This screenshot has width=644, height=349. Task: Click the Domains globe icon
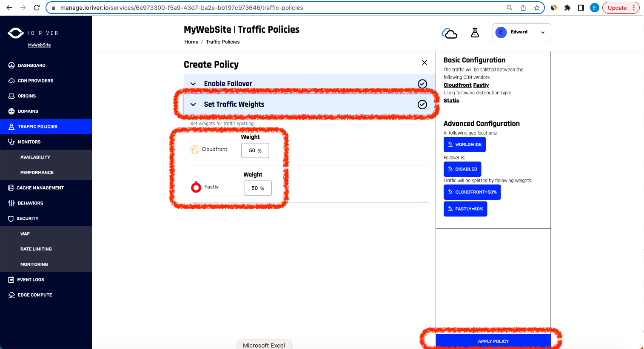click(11, 111)
